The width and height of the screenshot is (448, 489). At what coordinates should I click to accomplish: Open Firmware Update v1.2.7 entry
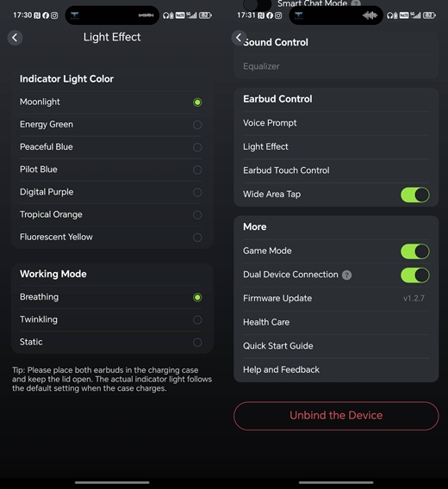pyautogui.click(x=336, y=299)
